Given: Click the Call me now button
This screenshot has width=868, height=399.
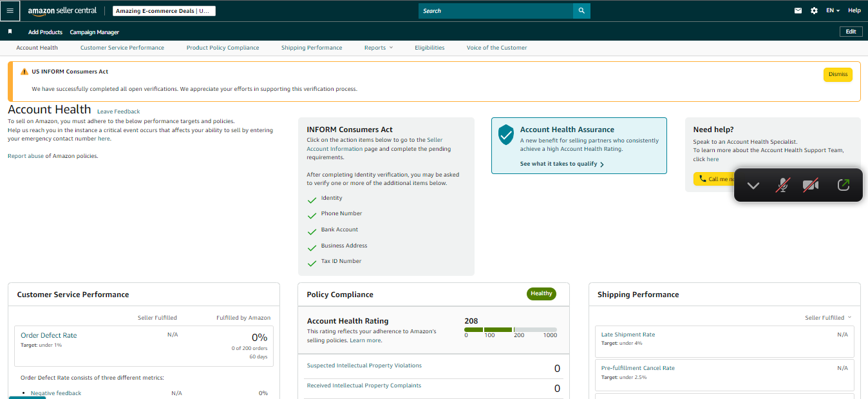Looking at the screenshot, I should coord(713,179).
